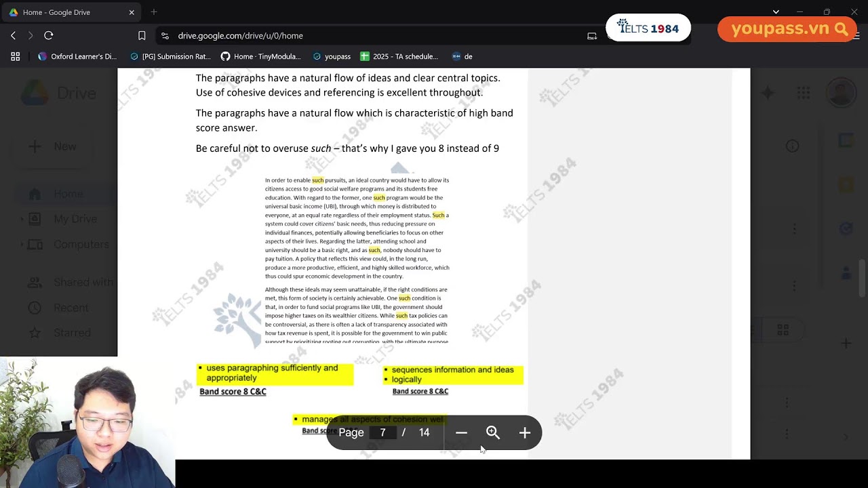Click the New button in Drive sidebar
Viewport: 868px width, 488px height.
click(x=53, y=146)
